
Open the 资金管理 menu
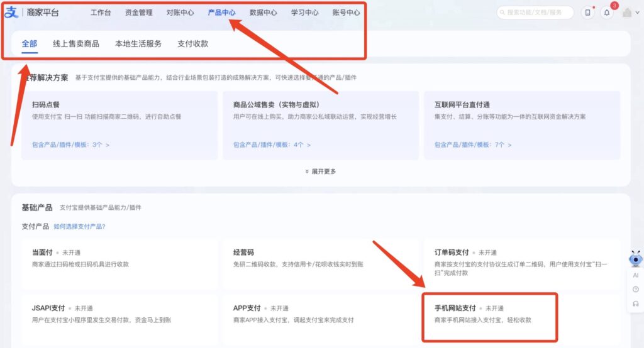pyautogui.click(x=139, y=13)
